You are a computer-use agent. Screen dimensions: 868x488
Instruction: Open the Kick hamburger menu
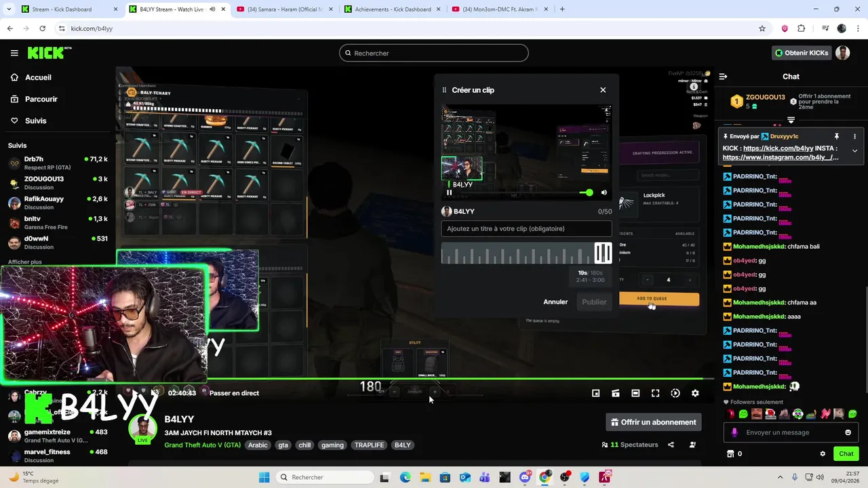click(14, 53)
